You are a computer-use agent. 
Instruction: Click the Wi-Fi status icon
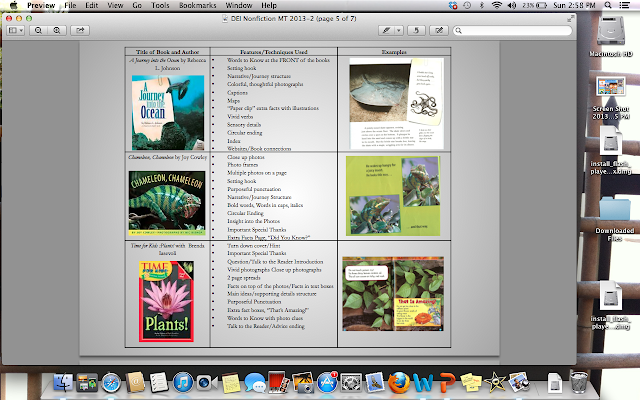point(496,5)
